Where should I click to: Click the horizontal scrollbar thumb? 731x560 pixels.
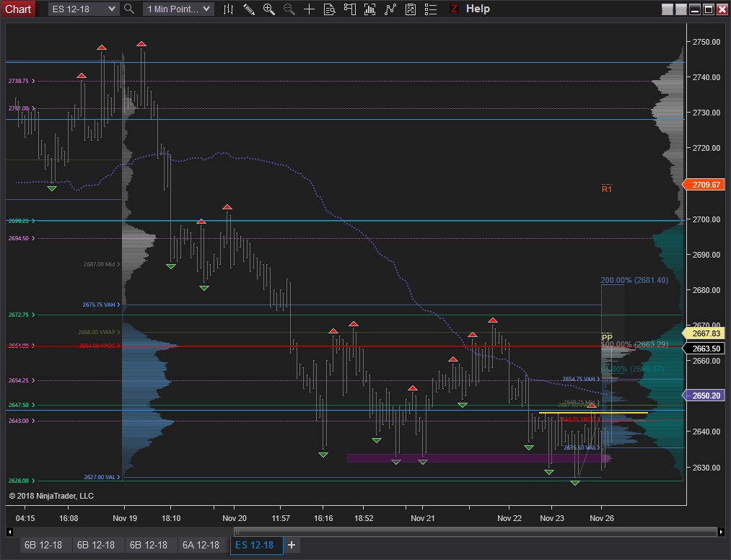(x=475, y=532)
